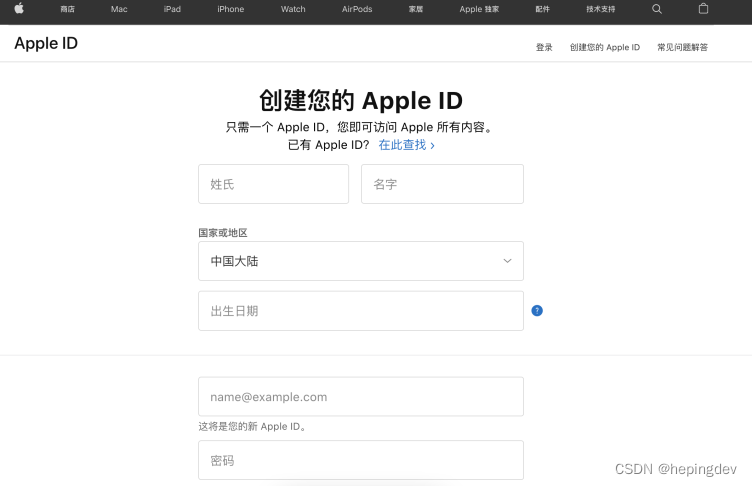Open iPad in the top navigation
Viewport: 752px width, 486px height.
tap(172, 9)
